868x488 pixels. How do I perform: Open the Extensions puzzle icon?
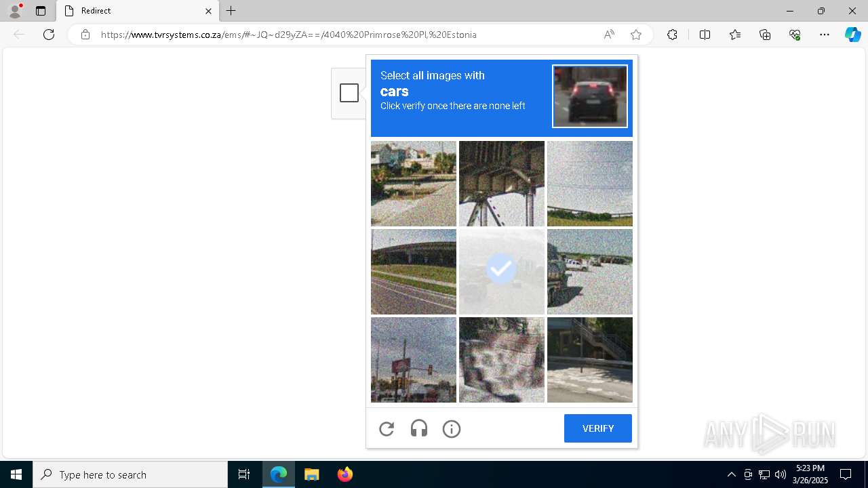[x=672, y=35]
